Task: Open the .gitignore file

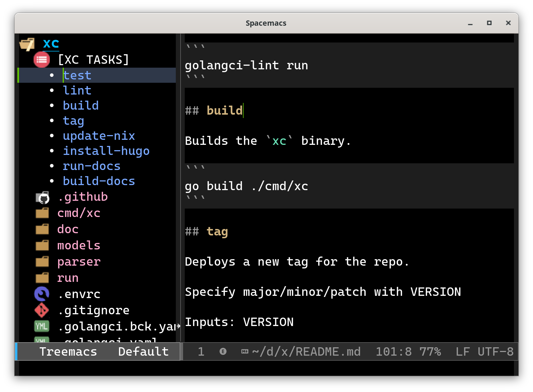Action: [94, 310]
